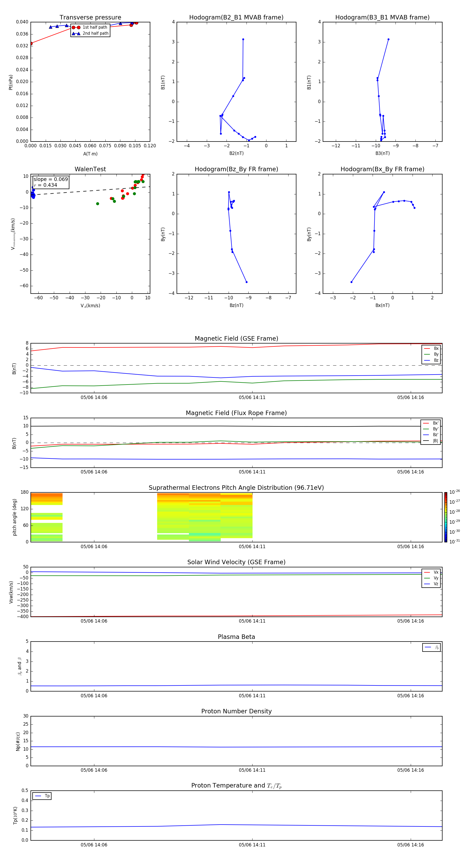Click the beta_p legend in Plasma Beta plot
The width and height of the screenshot is (473, 868).
[431, 647]
